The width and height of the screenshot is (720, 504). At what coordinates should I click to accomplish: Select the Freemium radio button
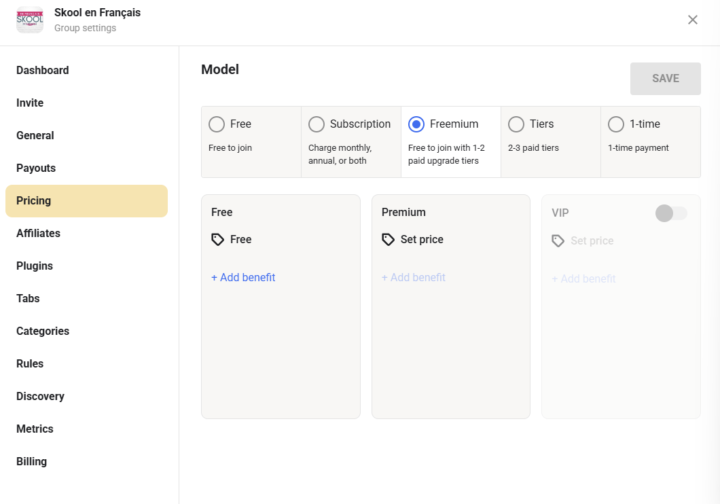[x=417, y=124]
